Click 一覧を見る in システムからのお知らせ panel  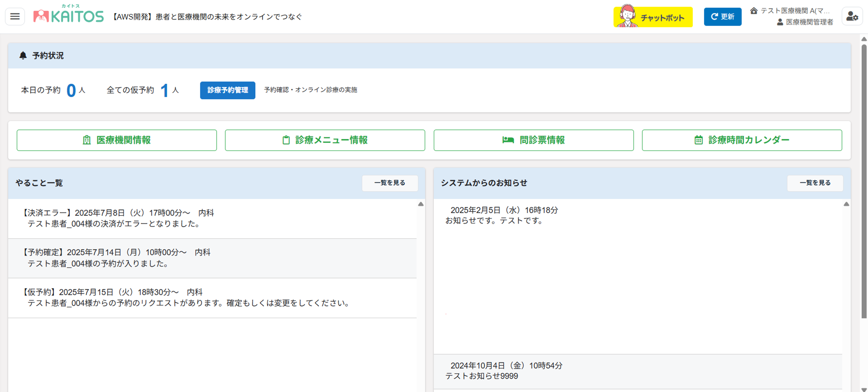pos(815,183)
